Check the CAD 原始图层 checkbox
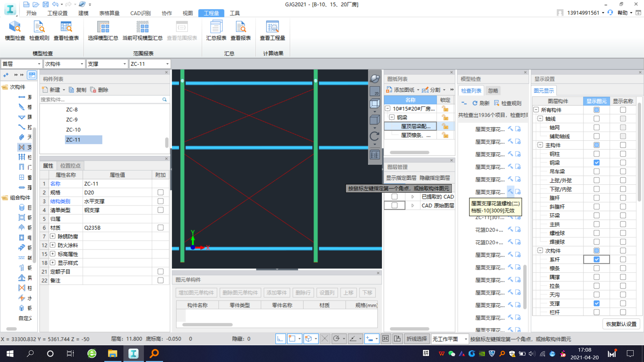 click(x=394, y=205)
